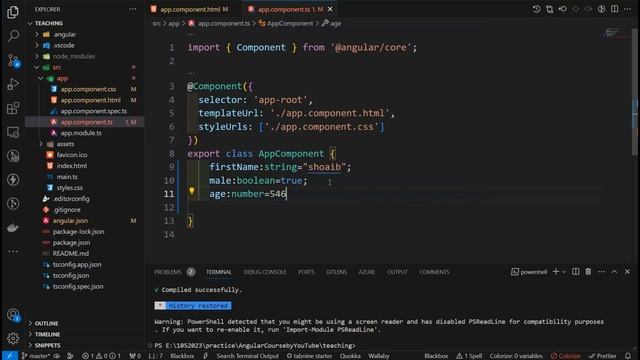Split the editor to the right
The width and height of the screenshot is (640, 360).
point(615,9)
